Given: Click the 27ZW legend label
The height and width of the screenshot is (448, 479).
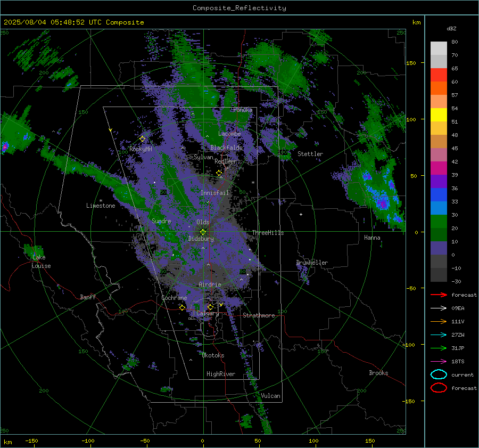Looking at the screenshot, I should [458, 335].
